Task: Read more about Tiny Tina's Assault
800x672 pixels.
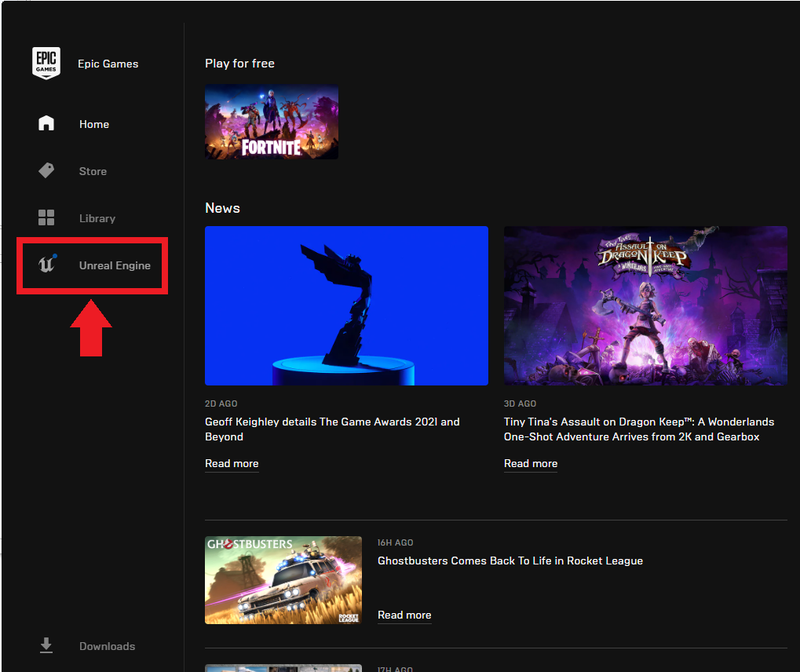Action: pyautogui.click(x=531, y=464)
